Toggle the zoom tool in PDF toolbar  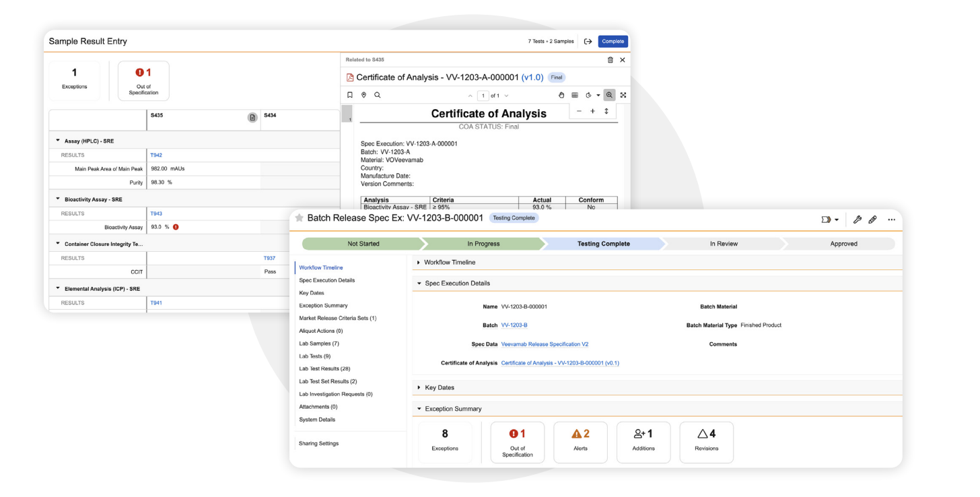click(609, 96)
